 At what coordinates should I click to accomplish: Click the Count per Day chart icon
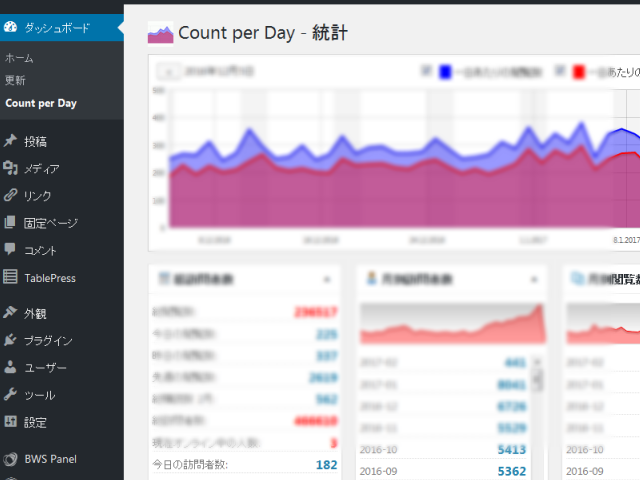click(x=160, y=33)
